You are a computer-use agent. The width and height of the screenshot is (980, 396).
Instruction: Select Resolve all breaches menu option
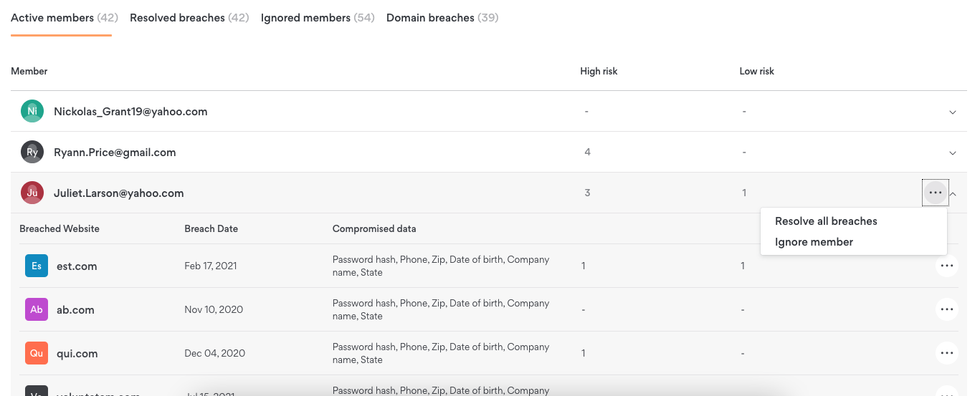826,221
